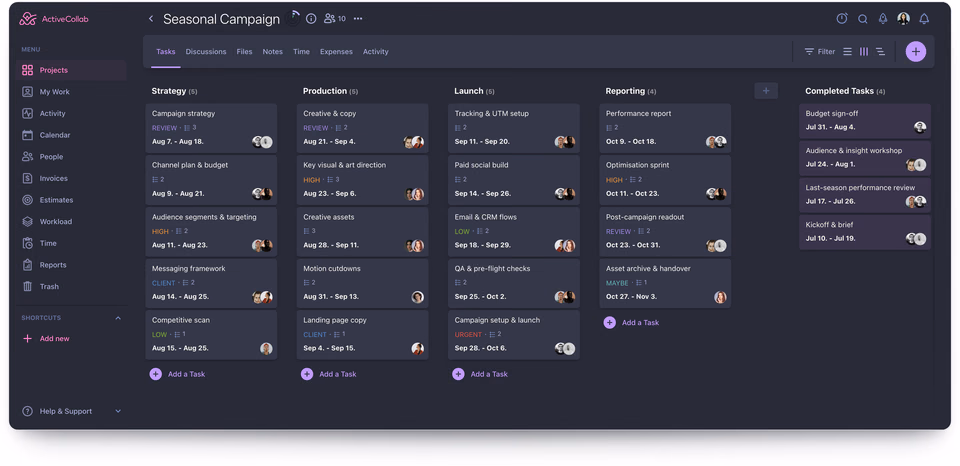Open the user profile avatar in header
This screenshot has width=960, height=466.
(x=904, y=19)
